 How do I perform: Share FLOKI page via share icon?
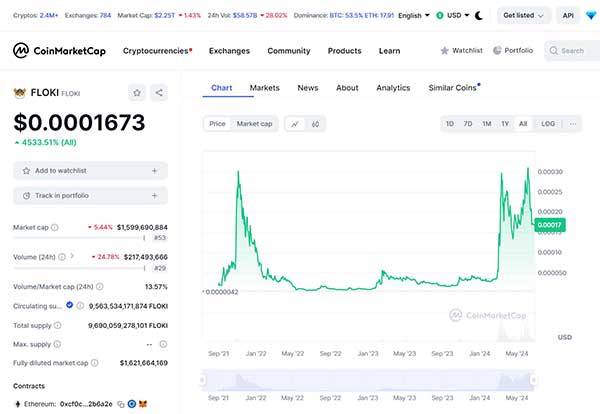(x=159, y=93)
